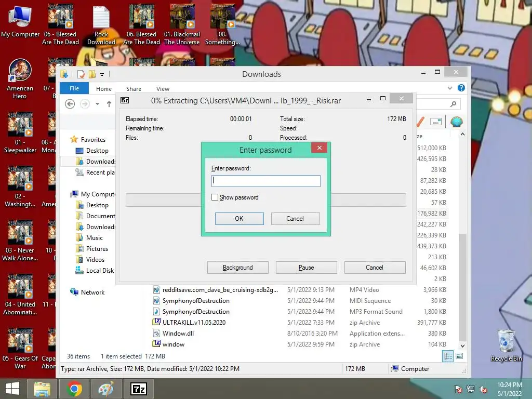Check the Show password checkbox
The height and width of the screenshot is (399, 532).
click(x=215, y=197)
